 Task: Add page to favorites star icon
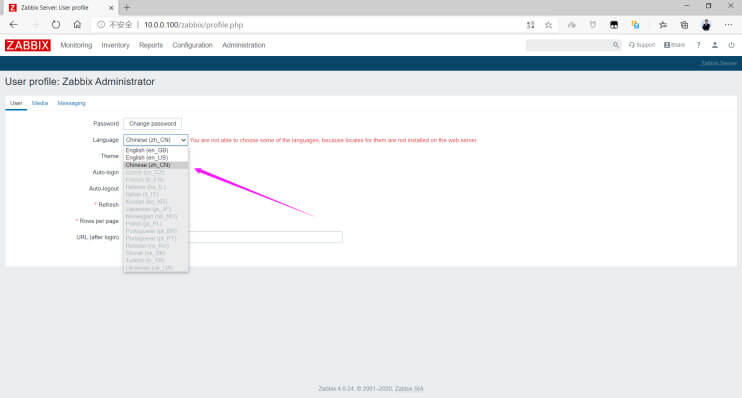pyautogui.click(x=548, y=25)
